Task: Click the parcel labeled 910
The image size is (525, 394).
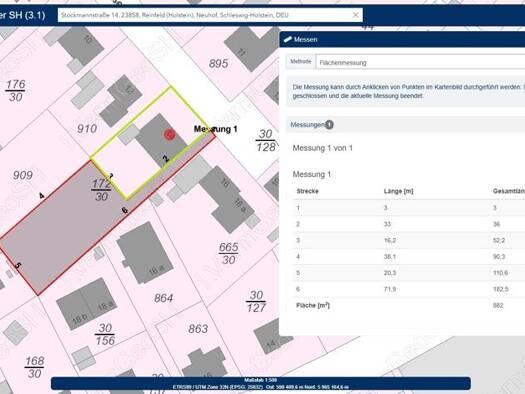Action: click(x=87, y=129)
